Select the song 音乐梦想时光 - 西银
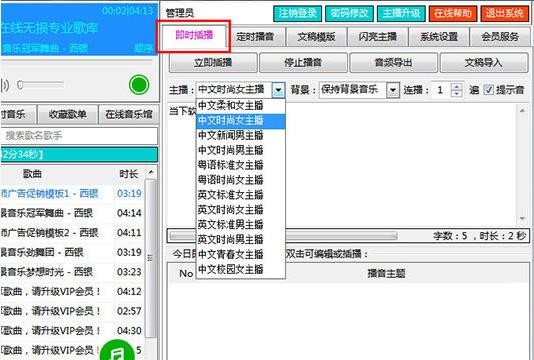 tap(72, 272)
